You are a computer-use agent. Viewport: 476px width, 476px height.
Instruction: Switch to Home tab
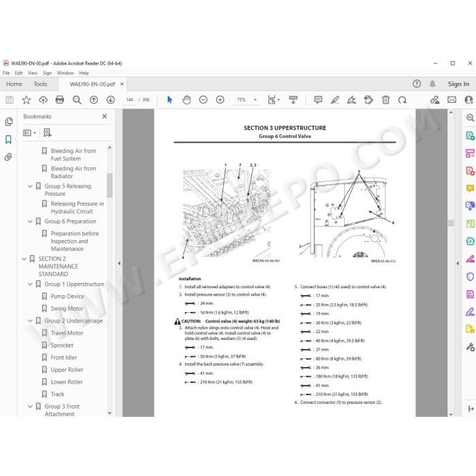(x=14, y=84)
